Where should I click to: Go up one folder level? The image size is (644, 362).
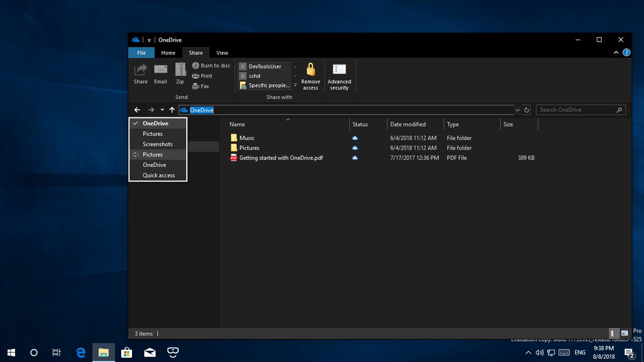172,110
